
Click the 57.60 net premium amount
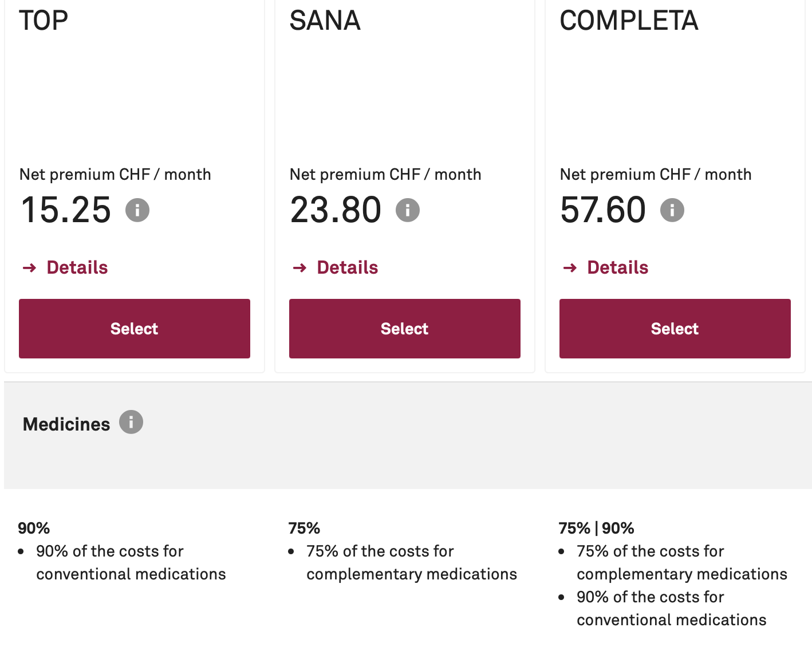pos(603,210)
